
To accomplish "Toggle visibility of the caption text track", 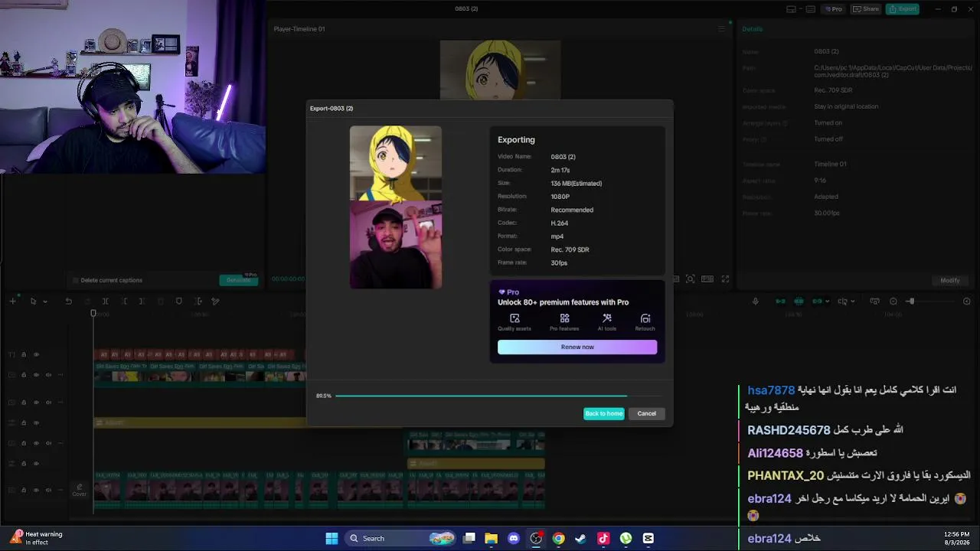I will coord(35,354).
